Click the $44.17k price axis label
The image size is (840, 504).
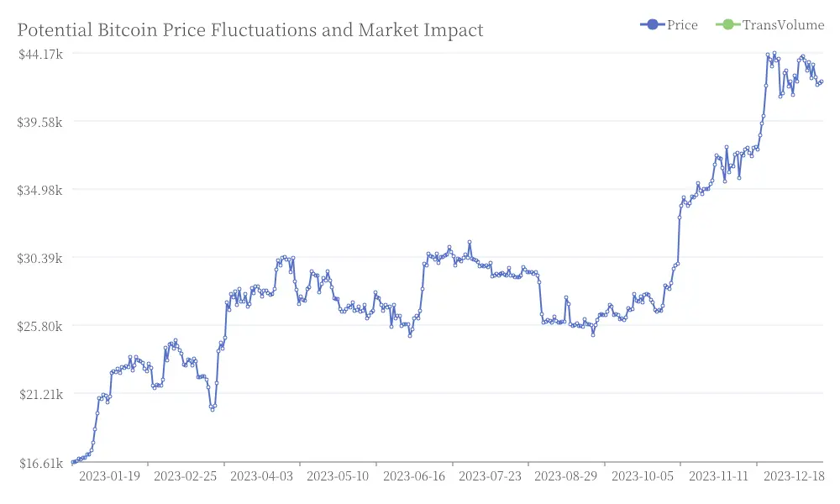40,54
